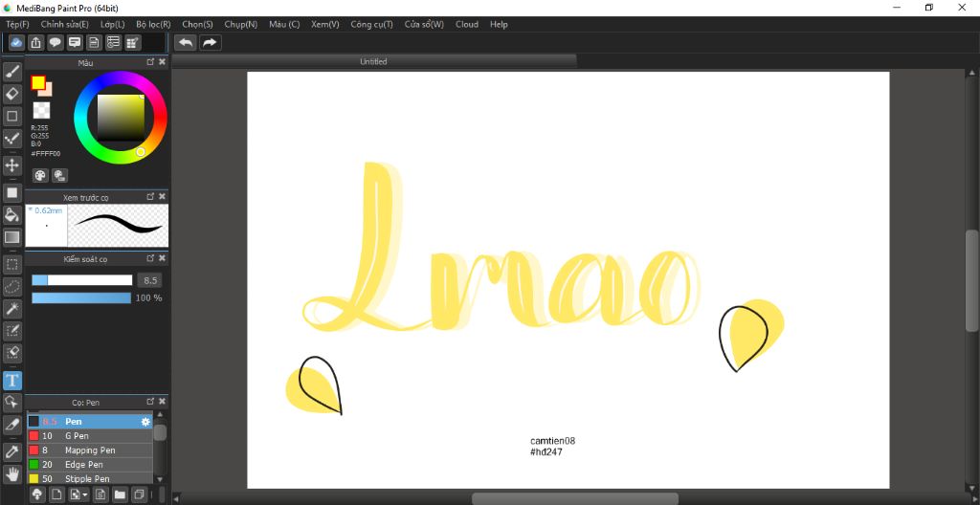The height and width of the screenshot is (505, 980).
Task: Activate the Move tool
Action: 11,165
